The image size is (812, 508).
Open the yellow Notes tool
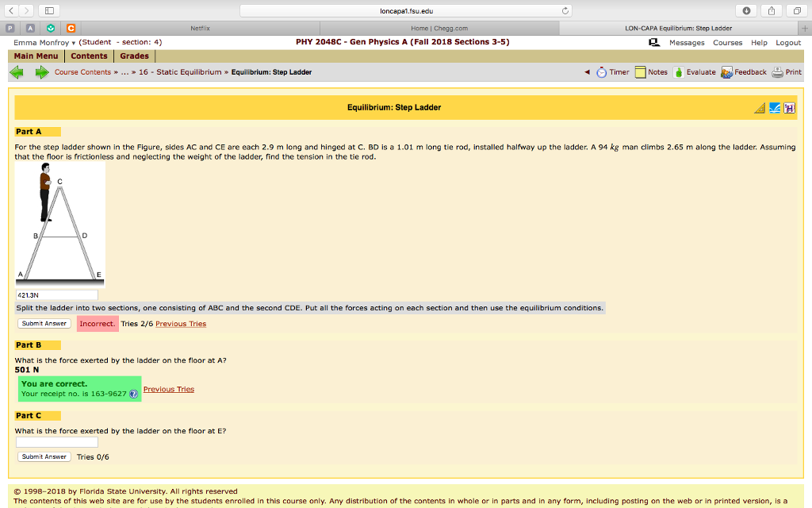[x=651, y=72]
